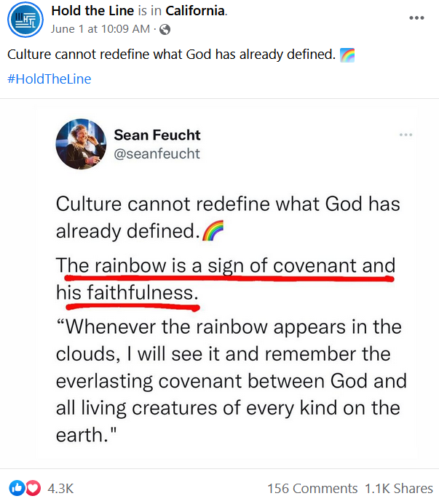Viewport: 439px width, 504px height.
Task: Click the public globe privacy icon
Action: [165, 30]
